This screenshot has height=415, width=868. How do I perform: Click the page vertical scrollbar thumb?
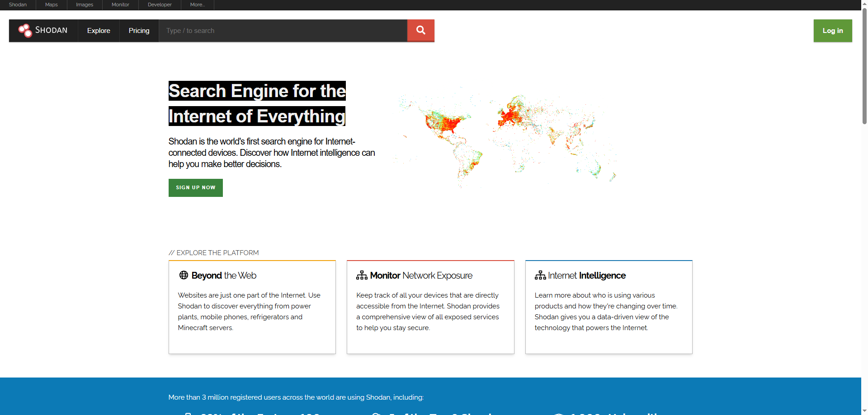(x=864, y=65)
